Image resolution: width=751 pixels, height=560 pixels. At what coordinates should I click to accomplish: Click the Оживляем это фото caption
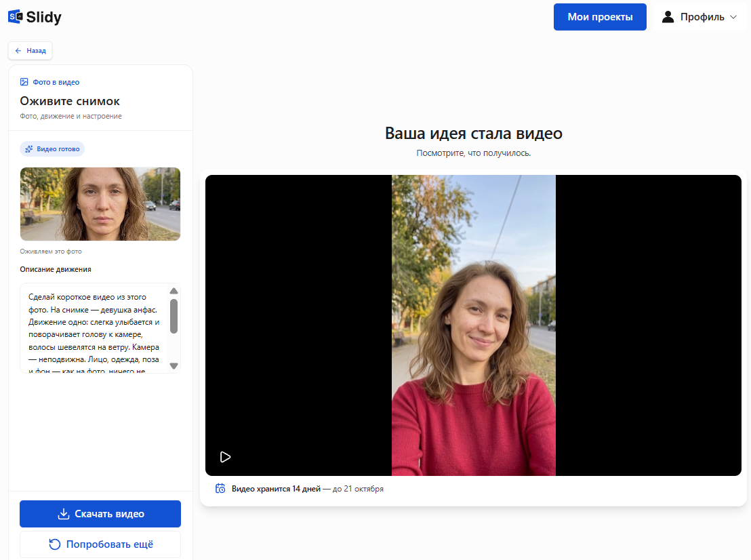pos(51,252)
